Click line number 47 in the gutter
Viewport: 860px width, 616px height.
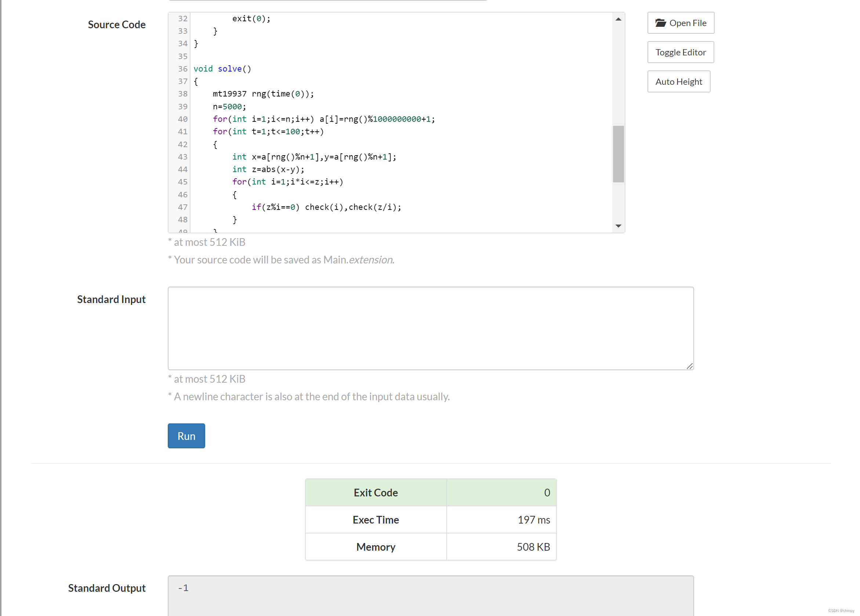pos(183,207)
